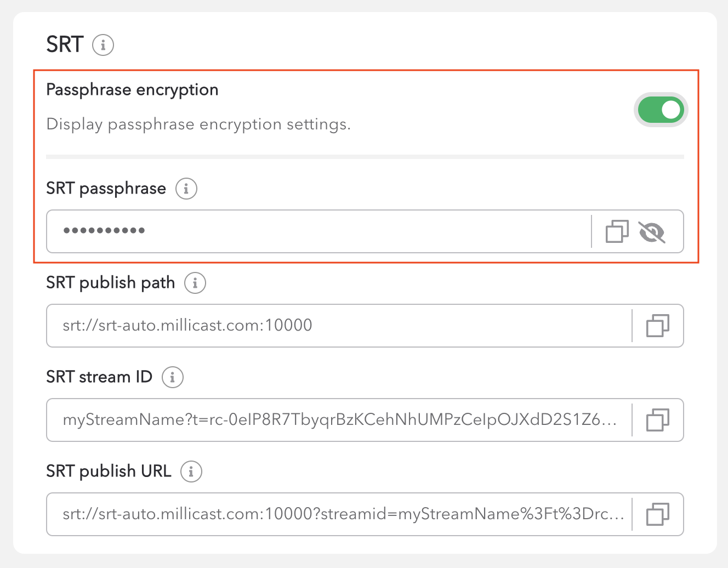This screenshot has width=728, height=568.
Task: Click inside the SRT passphrase field
Action: point(318,231)
